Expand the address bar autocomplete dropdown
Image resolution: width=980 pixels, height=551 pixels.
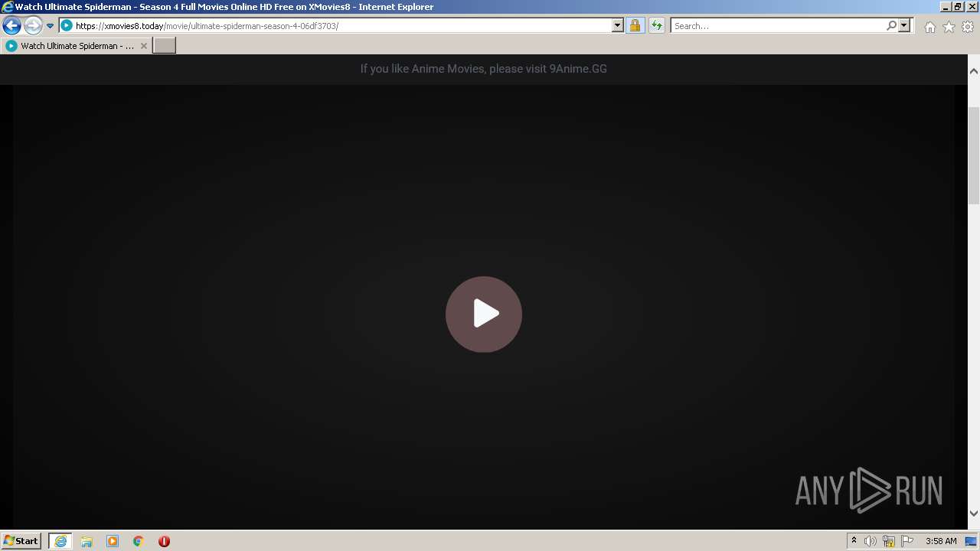[618, 25]
